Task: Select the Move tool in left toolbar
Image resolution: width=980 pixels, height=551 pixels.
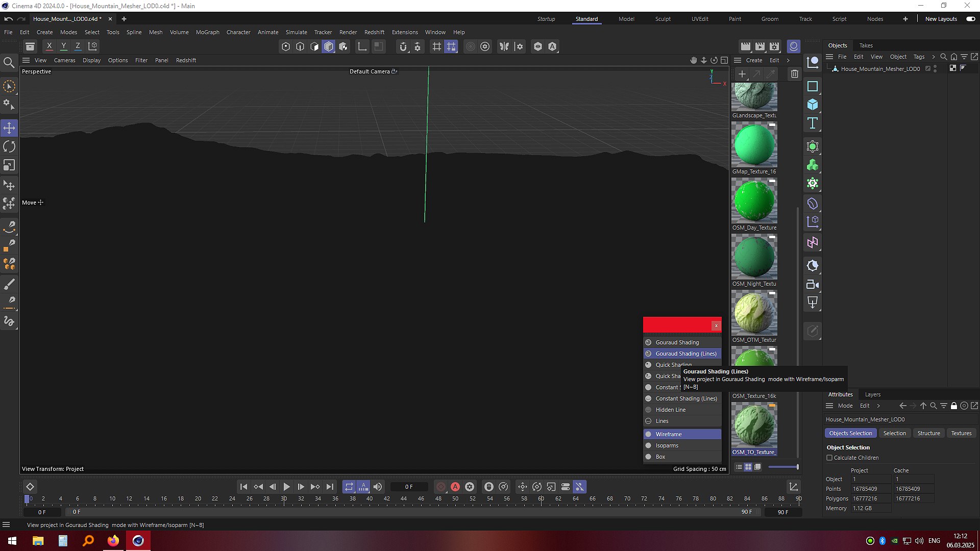Action: click(x=9, y=128)
